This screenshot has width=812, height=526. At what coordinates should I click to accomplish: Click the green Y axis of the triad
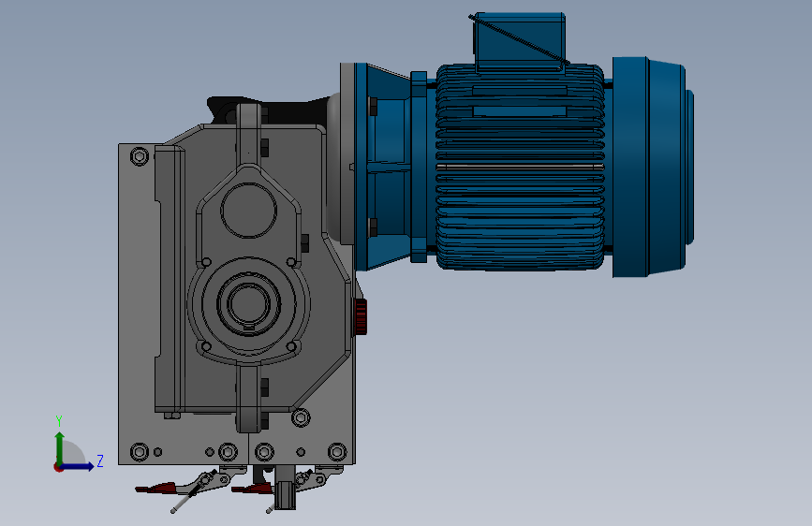tap(60, 447)
